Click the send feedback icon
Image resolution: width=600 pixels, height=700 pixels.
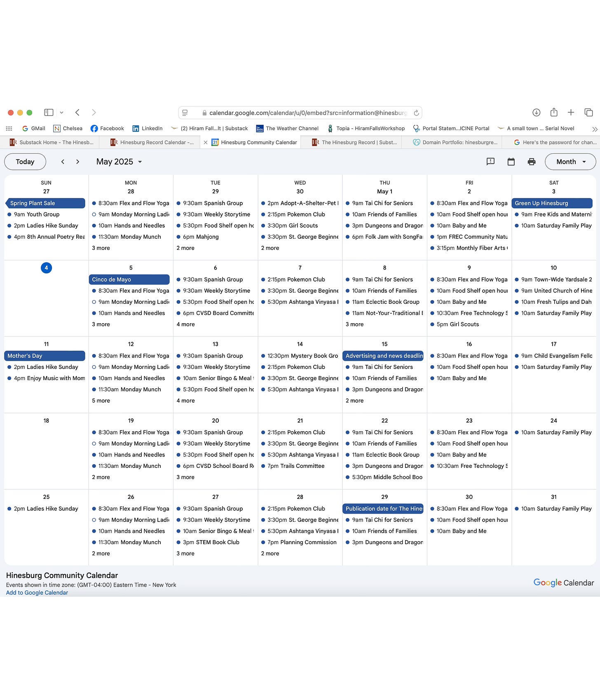[490, 162]
